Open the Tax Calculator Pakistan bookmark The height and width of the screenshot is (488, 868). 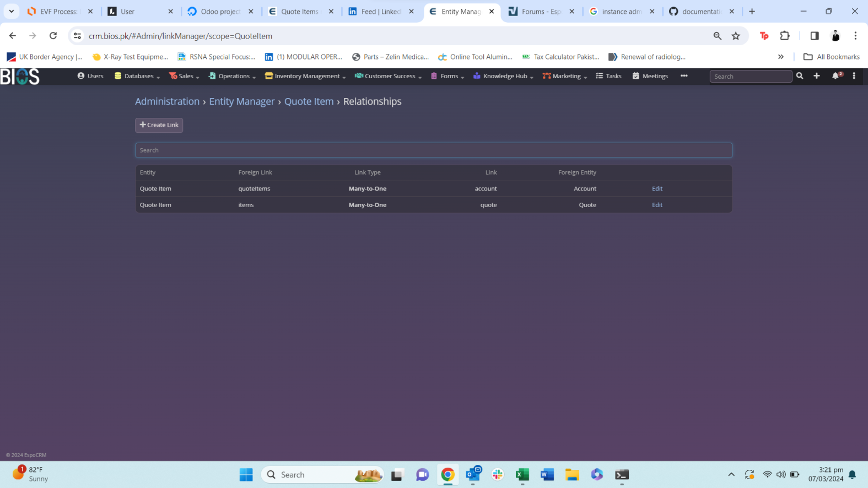tap(560, 57)
